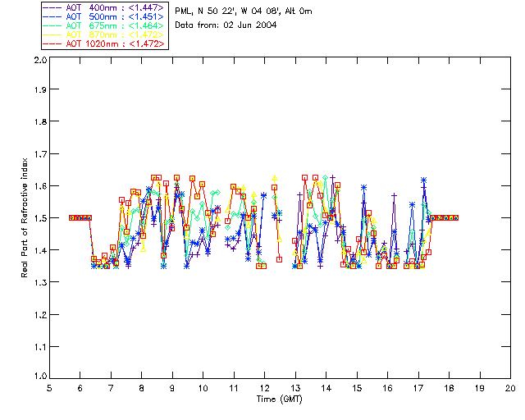Click the x-axis label 18
Viewport: 525px width, 420px height.
449,388
